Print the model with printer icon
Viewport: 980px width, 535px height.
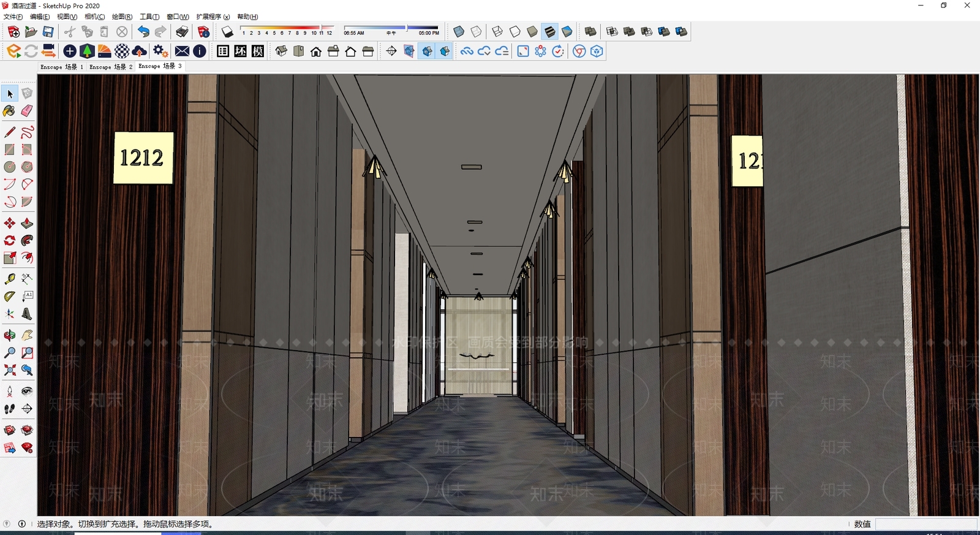[182, 32]
